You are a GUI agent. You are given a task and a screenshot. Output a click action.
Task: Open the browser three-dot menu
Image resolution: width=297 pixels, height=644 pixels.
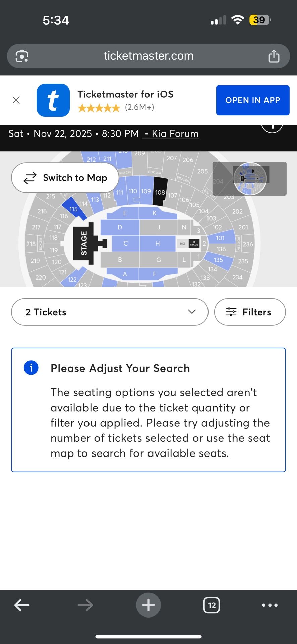coord(270,605)
